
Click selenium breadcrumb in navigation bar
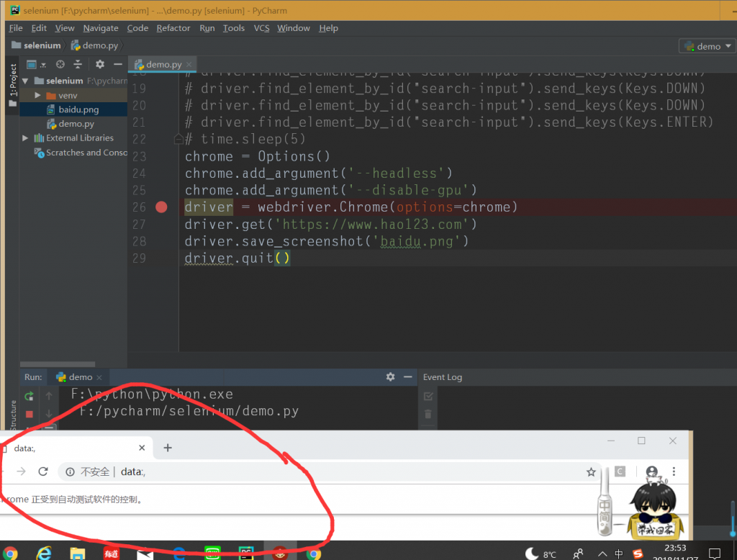tap(37, 45)
